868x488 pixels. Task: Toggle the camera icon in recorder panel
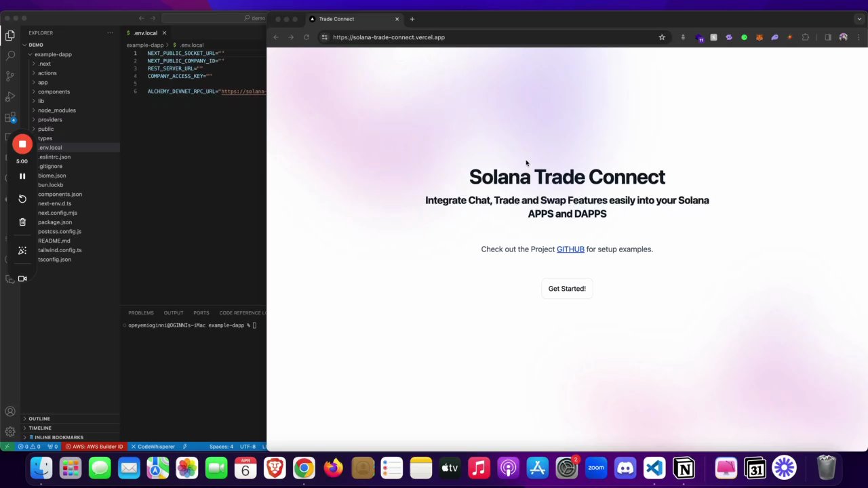pyautogui.click(x=22, y=279)
